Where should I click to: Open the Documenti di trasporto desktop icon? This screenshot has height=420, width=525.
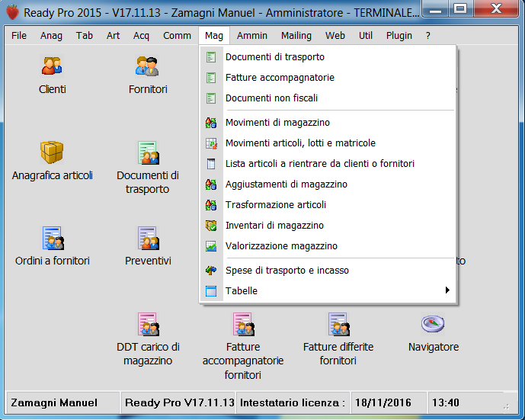[x=148, y=152]
